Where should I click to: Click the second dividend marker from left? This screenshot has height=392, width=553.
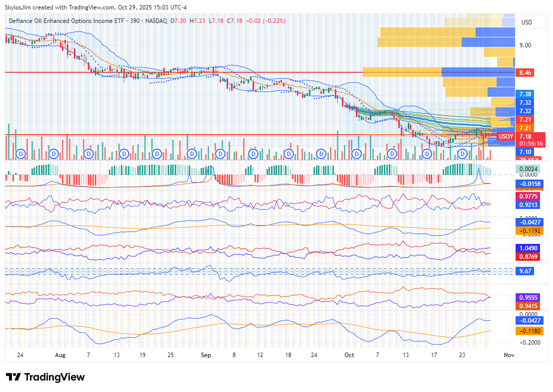(x=53, y=153)
